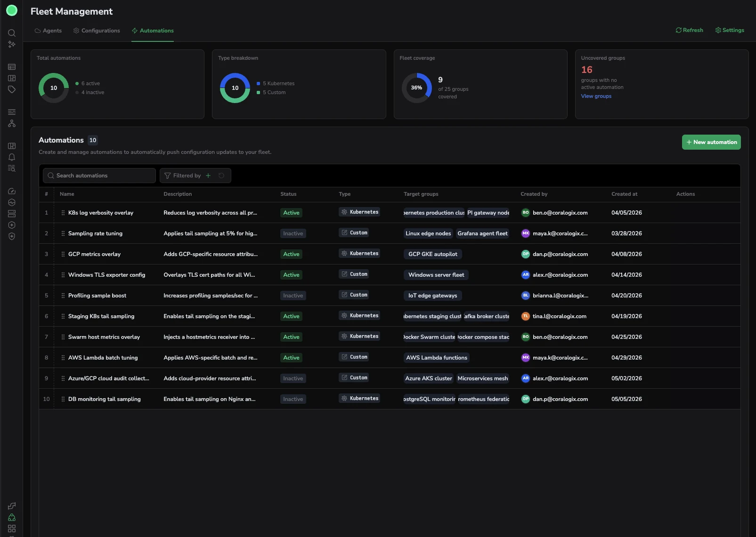Click the hexagon heartbeat monitor sidebar icon
The image size is (756, 537).
coord(12,202)
